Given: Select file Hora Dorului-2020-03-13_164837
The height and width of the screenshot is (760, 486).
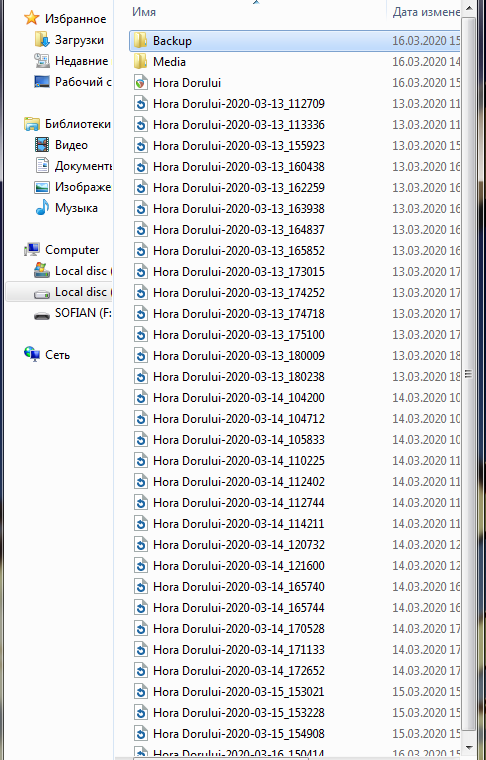Looking at the screenshot, I should pyautogui.click(x=239, y=230).
